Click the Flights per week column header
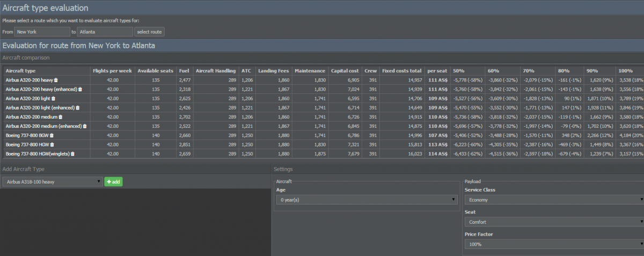The image size is (644, 256). click(112, 71)
